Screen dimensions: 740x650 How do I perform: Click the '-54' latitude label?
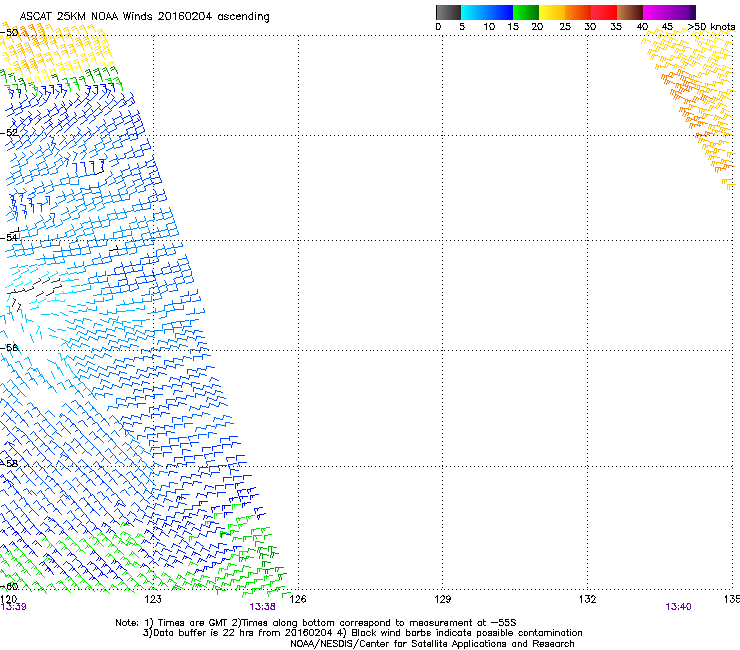9,237
